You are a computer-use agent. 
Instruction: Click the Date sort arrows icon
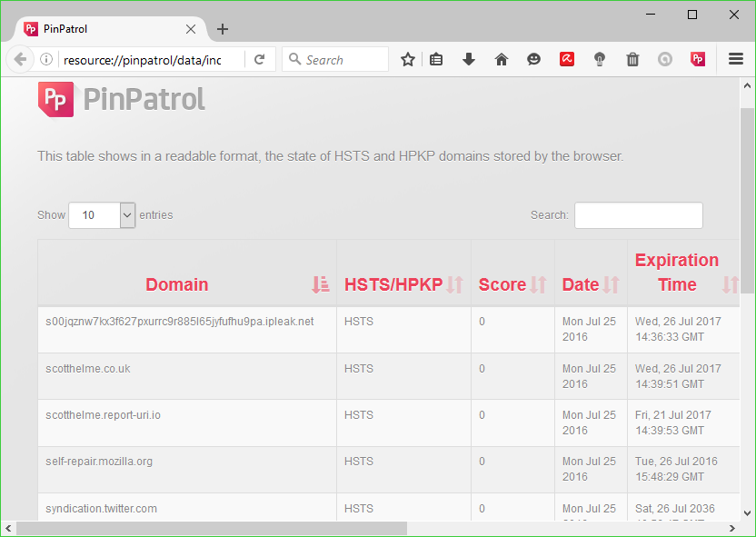click(x=611, y=284)
